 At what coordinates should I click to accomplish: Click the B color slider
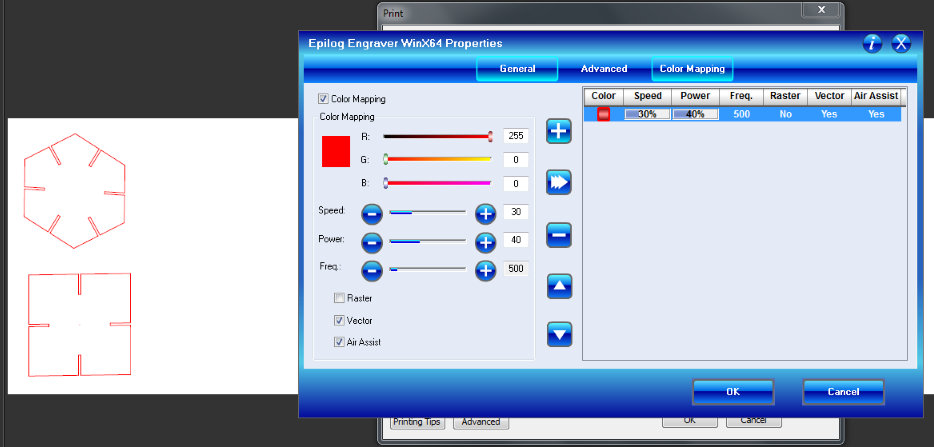click(x=437, y=183)
